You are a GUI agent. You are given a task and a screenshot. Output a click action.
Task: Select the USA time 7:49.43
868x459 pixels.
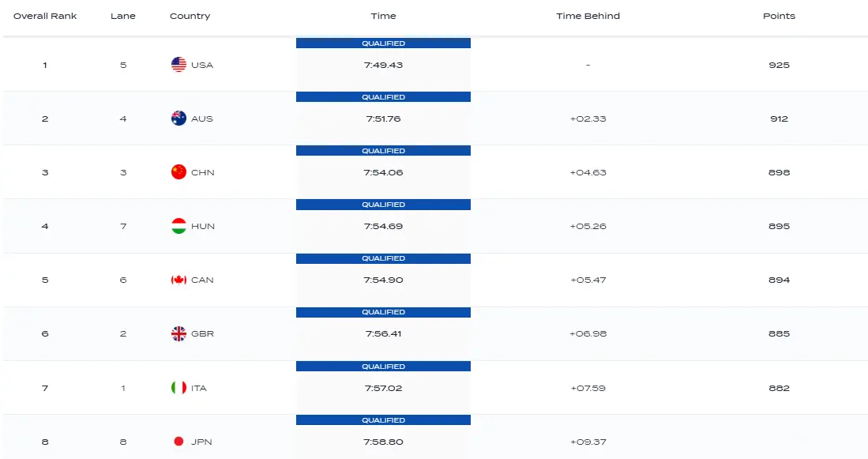(x=383, y=65)
